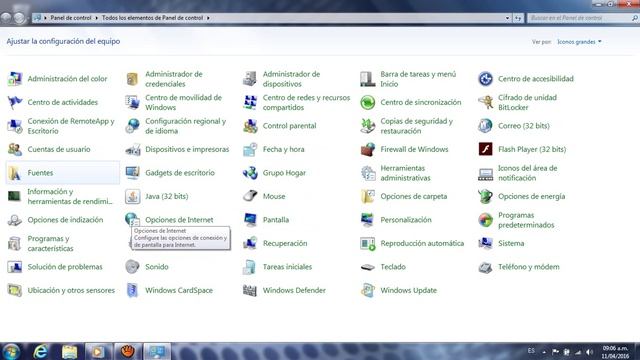Select Panel de control breadcrumb
640x360 pixels.
click(x=71, y=18)
